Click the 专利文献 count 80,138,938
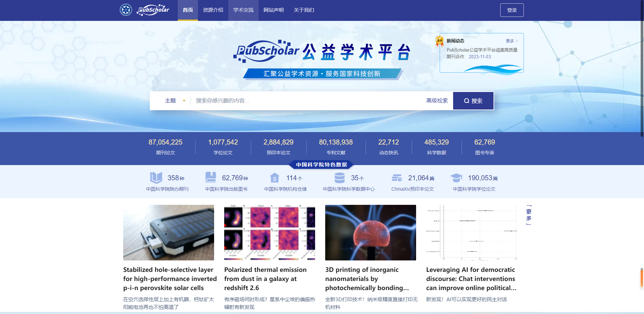The height and width of the screenshot is (314, 644). (x=336, y=142)
